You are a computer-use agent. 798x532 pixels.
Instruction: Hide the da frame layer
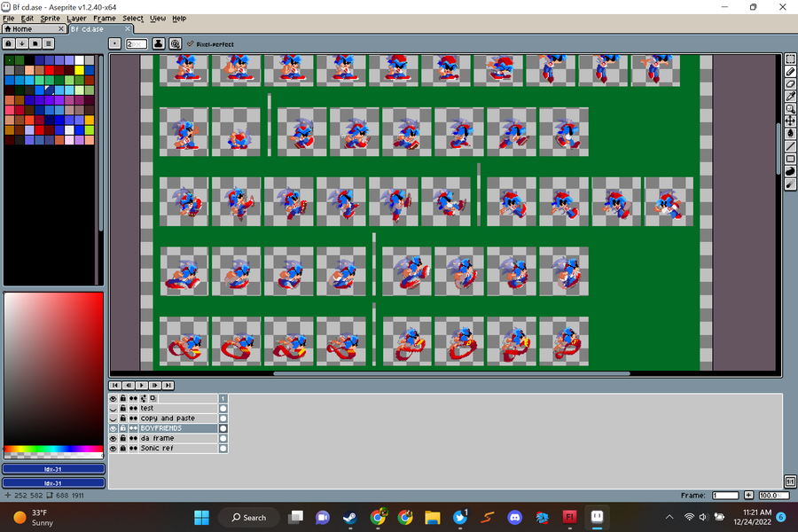[113, 438]
